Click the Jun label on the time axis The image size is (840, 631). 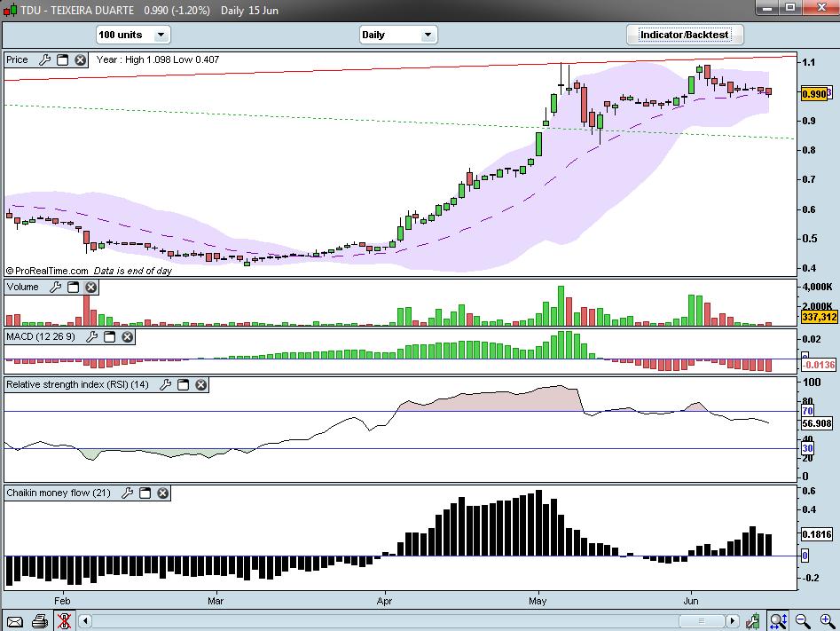tap(690, 601)
